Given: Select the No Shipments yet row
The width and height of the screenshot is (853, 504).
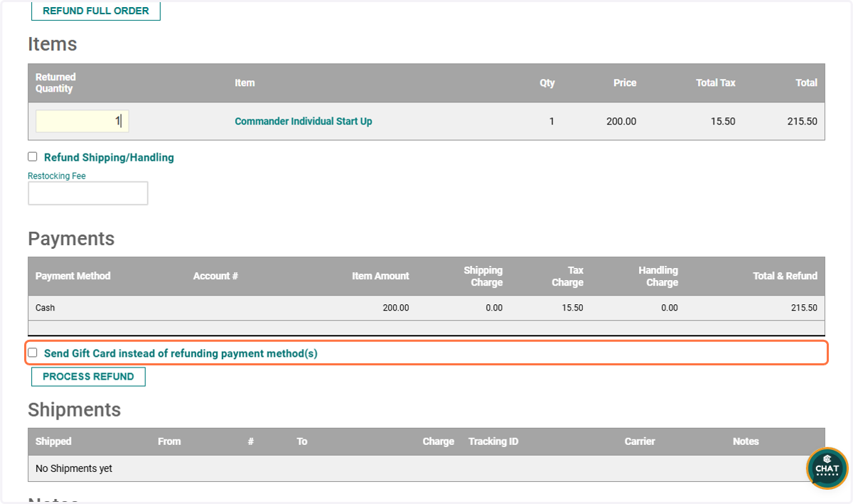Looking at the screenshot, I should coord(426,468).
